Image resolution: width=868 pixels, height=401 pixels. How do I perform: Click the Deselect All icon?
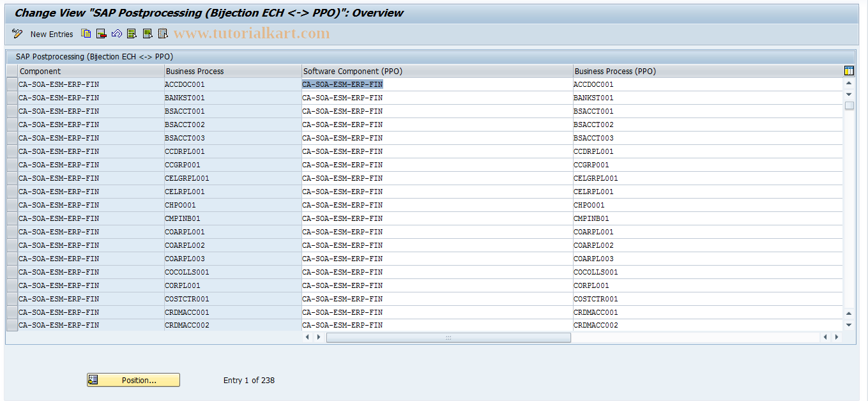163,34
